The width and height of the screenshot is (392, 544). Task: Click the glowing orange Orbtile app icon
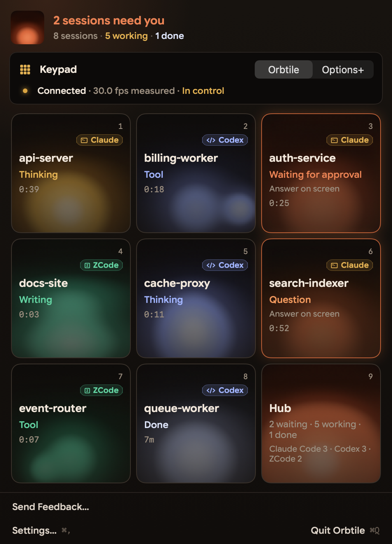(x=27, y=27)
